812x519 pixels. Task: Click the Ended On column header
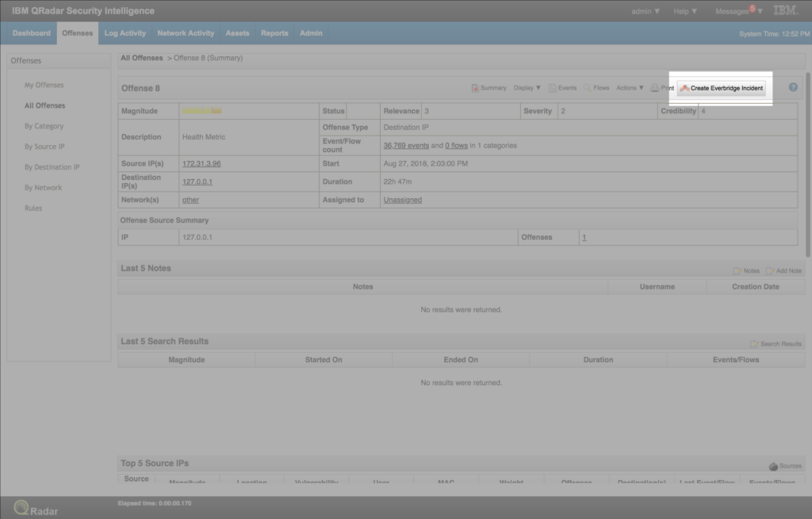click(461, 360)
